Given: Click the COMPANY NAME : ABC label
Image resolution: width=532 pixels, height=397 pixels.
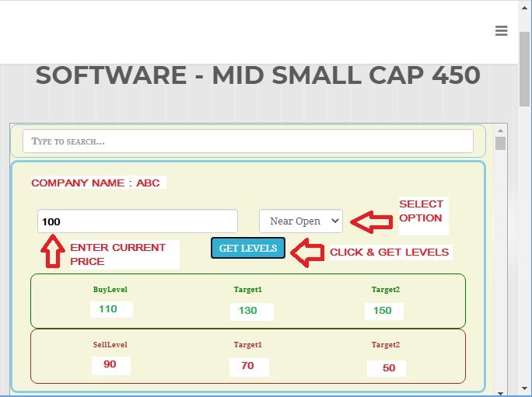Looking at the screenshot, I should (96, 183).
